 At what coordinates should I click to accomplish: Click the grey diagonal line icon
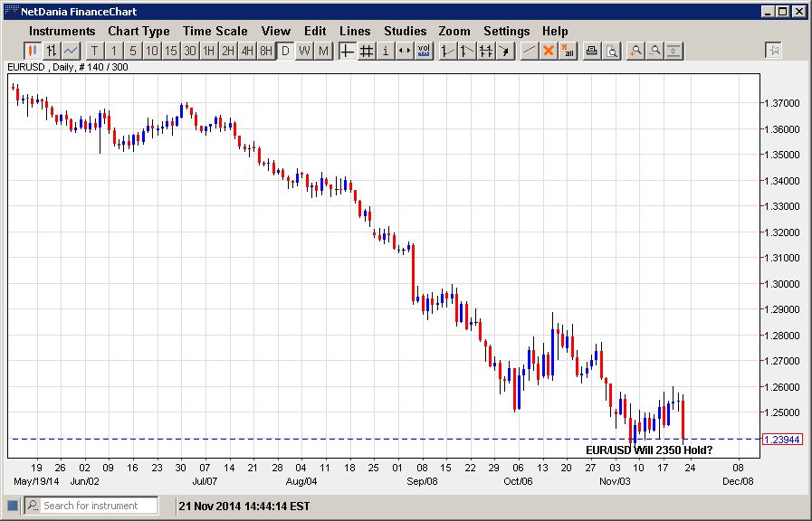pyautogui.click(x=529, y=51)
